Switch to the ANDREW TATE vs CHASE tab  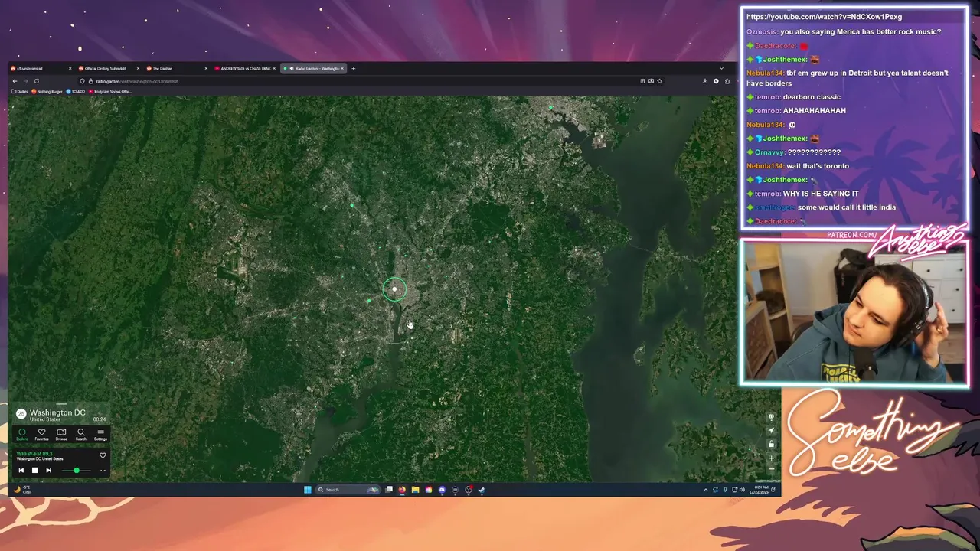[x=244, y=68]
